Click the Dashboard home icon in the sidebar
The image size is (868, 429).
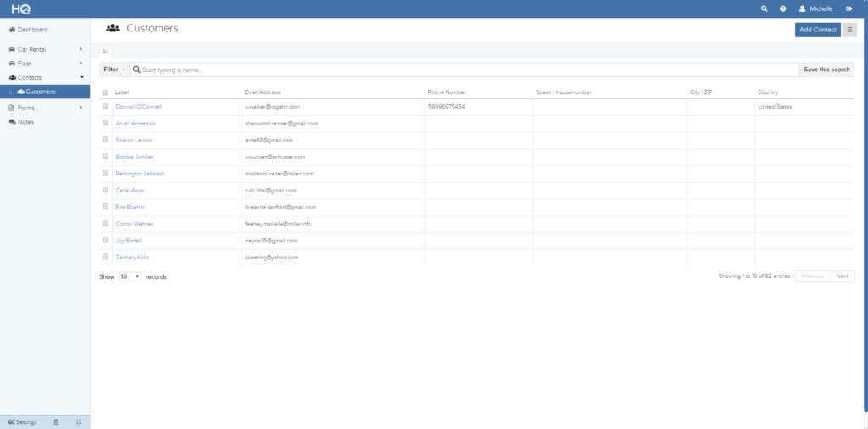[x=12, y=30]
